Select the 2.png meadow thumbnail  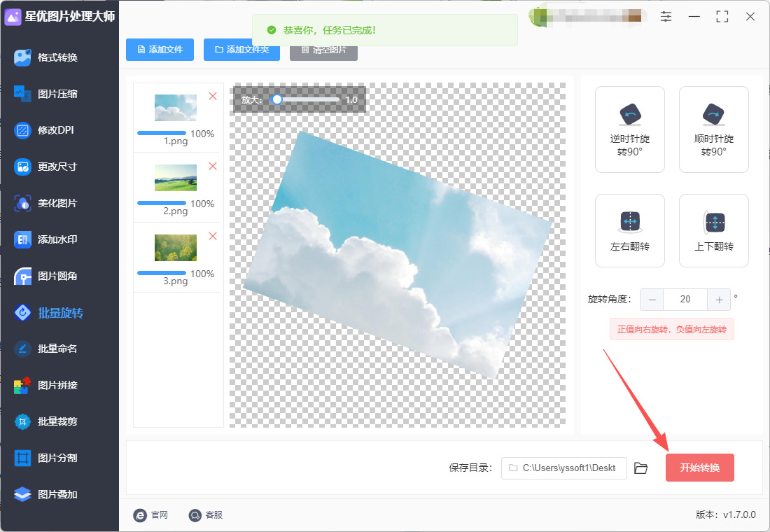click(x=175, y=177)
